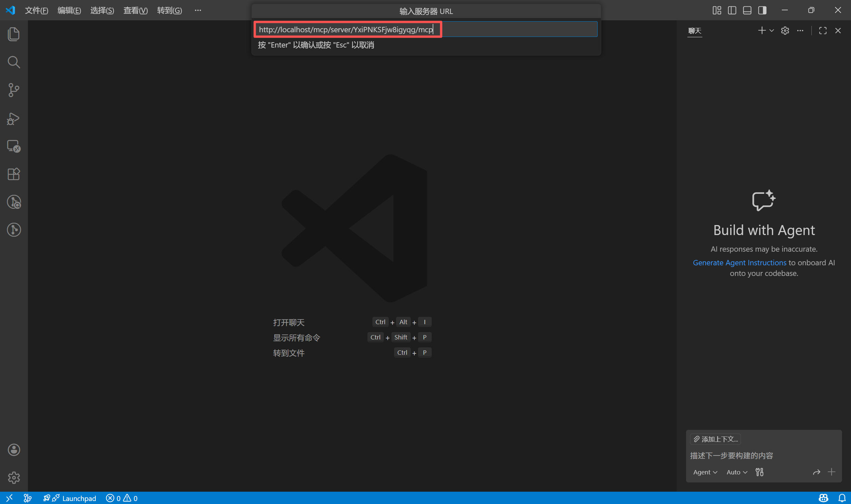This screenshot has width=851, height=504.
Task: Open the Source Control view
Action: [14, 90]
